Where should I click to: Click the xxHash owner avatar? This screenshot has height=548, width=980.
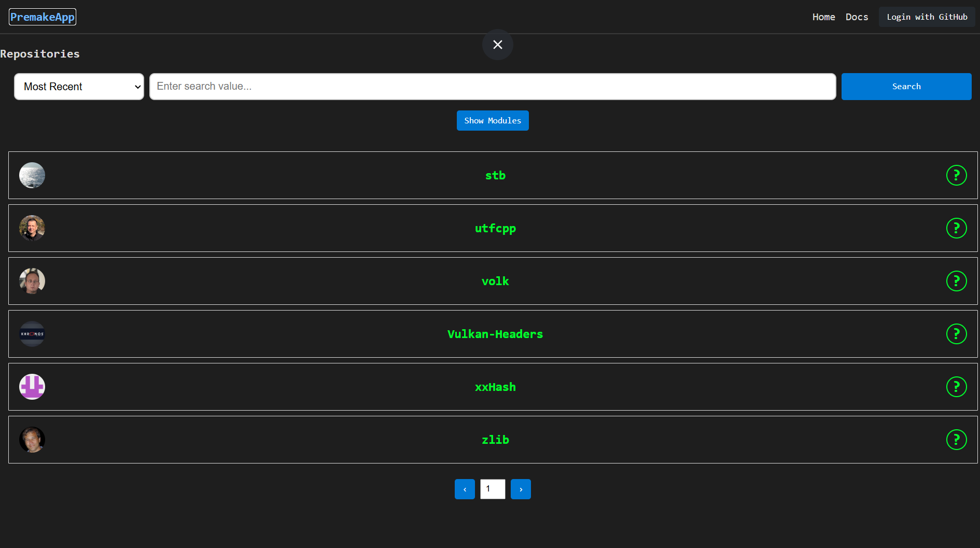32,387
